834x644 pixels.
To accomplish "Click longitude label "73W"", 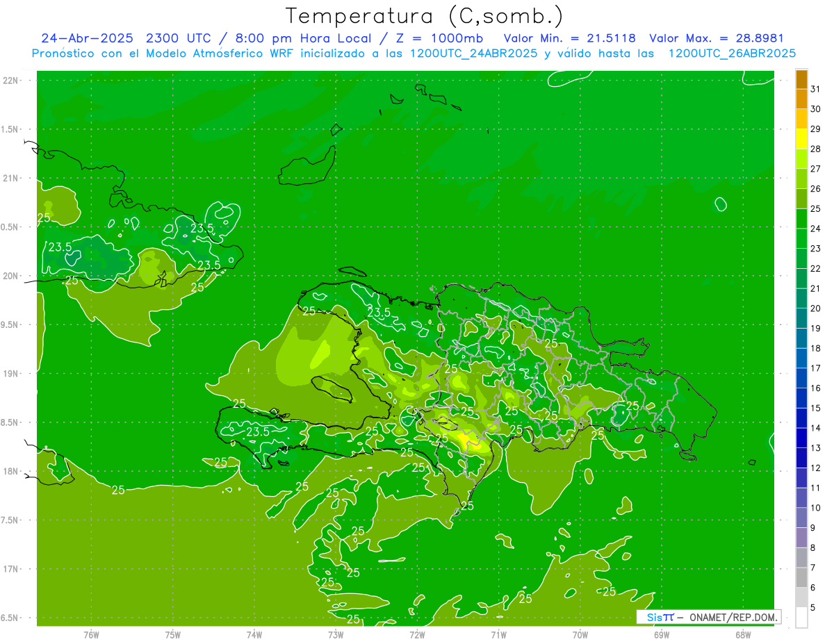I will tap(336, 634).
